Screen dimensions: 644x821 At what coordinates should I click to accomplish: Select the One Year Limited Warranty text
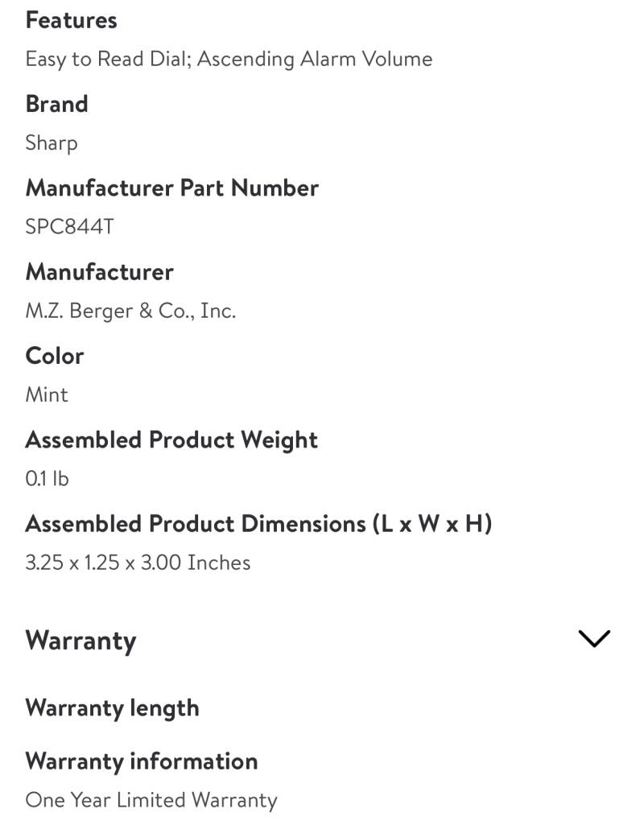[x=151, y=800]
